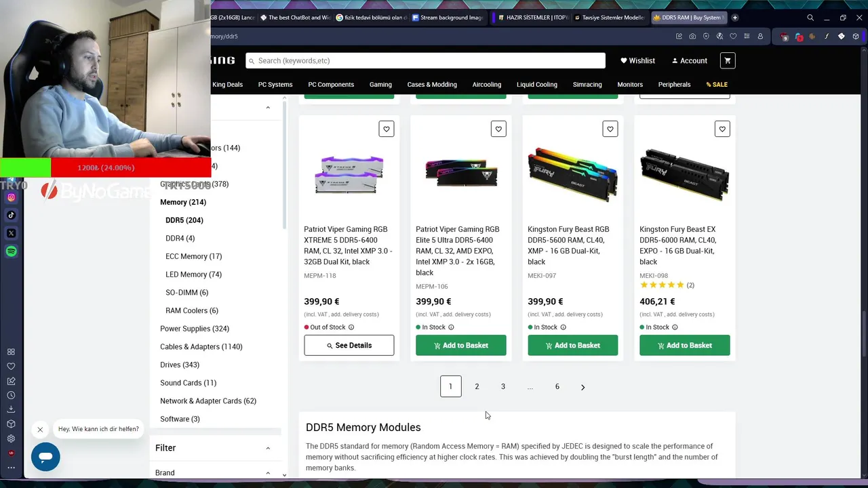
Task: Open the page translate icon in address bar
Action: point(719,36)
